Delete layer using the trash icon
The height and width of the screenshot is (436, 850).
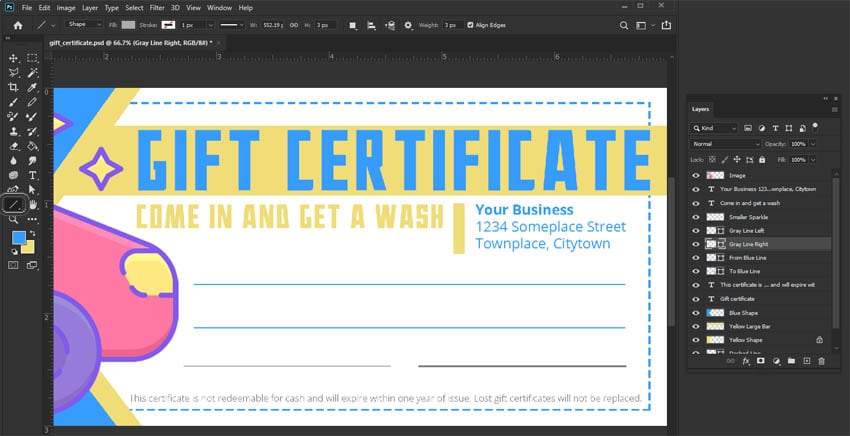point(822,361)
